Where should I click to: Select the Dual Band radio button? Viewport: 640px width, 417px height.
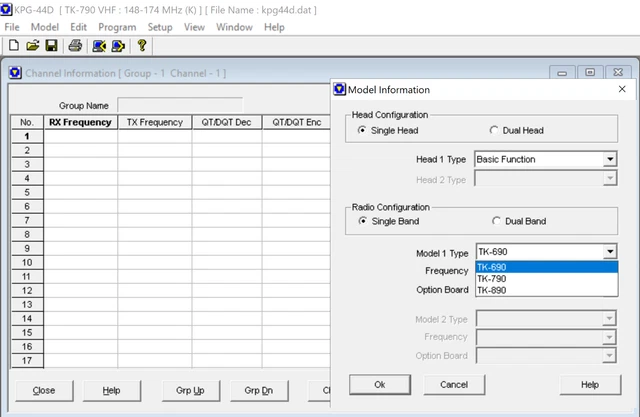496,221
